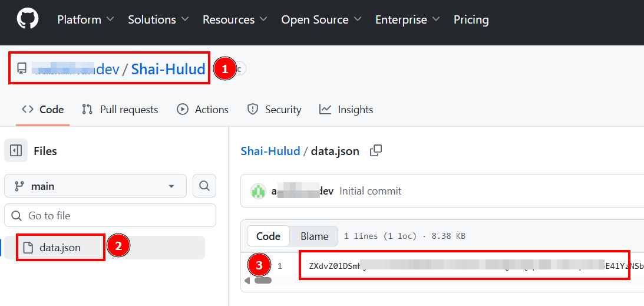Switch to Code view toggle
This screenshot has height=306, width=644.
point(268,236)
